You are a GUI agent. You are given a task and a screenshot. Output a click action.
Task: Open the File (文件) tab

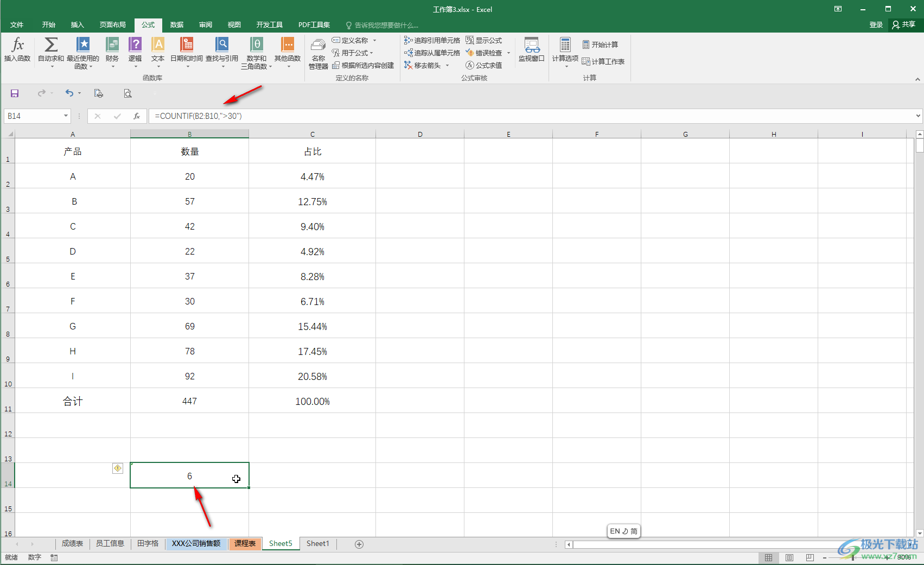[17, 25]
